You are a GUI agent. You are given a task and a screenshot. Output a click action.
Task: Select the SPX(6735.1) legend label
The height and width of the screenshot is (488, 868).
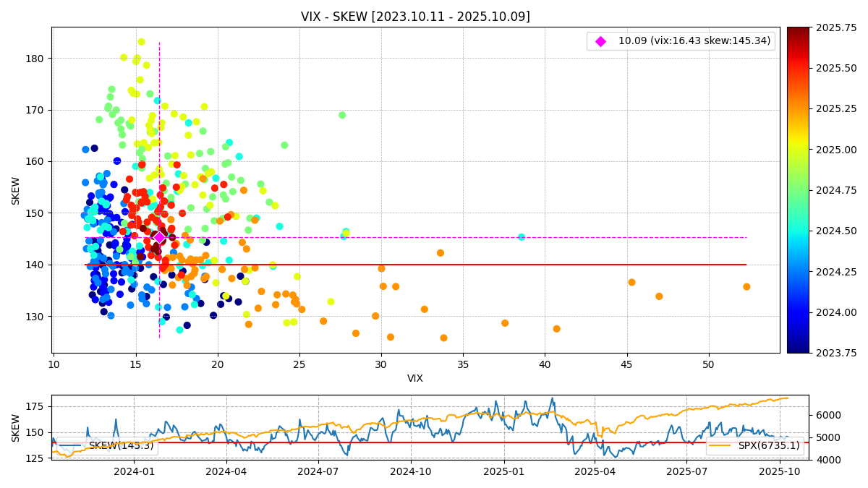tap(769, 446)
